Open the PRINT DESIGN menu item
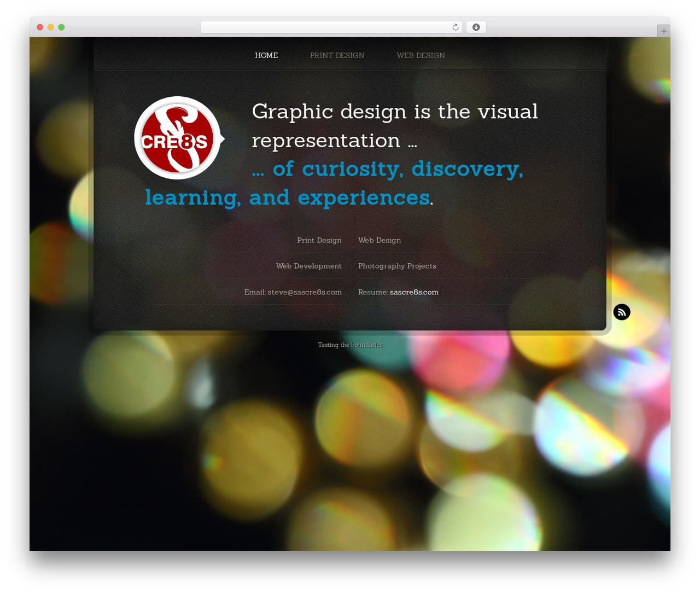Screen dimensions: 700x593 tap(337, 55)
